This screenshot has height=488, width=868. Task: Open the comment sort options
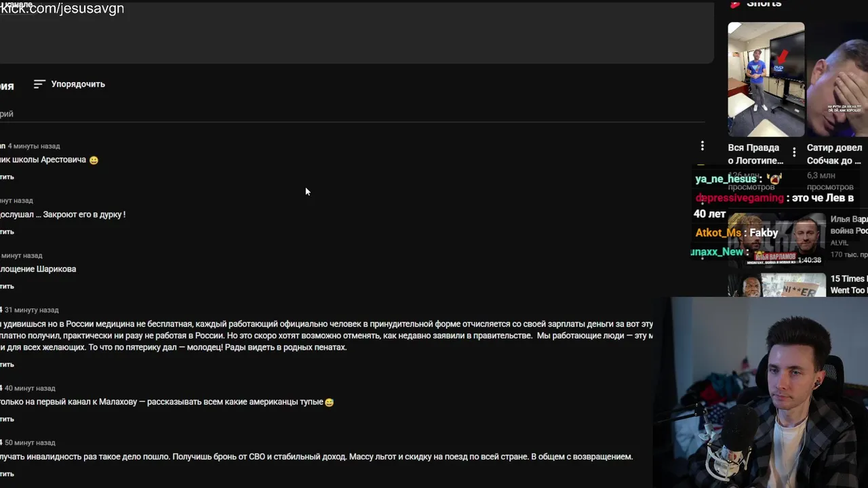tap(69, 84)
